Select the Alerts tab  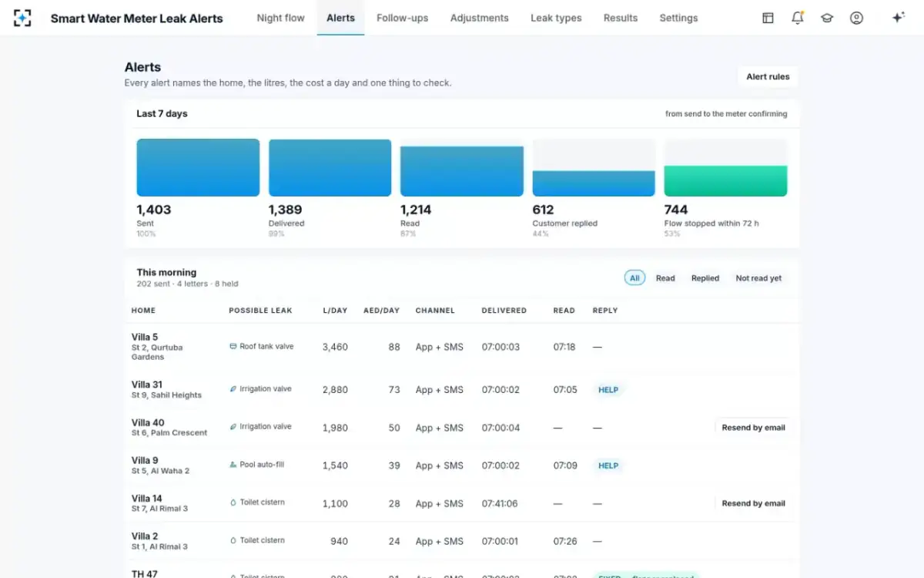tap(340, 18)
